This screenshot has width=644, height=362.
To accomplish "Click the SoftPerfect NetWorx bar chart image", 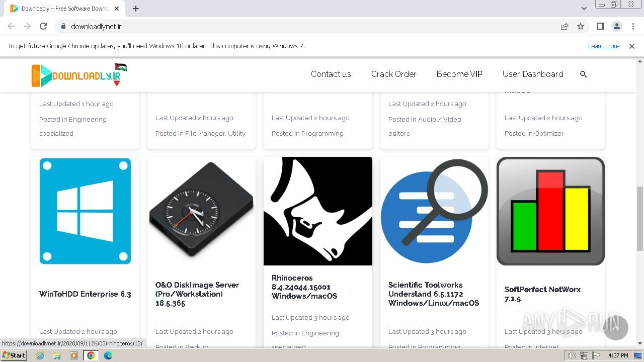I will pyautogui.click(x=550, y=211).
